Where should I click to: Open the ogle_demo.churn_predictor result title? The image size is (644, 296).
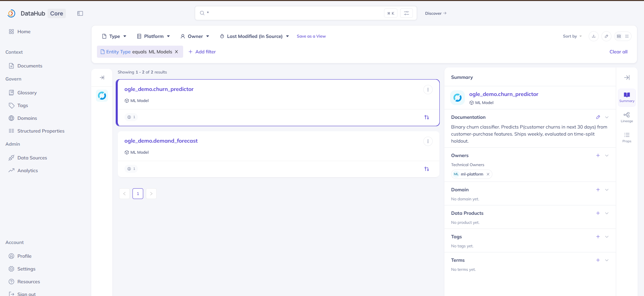pos(159,89)
